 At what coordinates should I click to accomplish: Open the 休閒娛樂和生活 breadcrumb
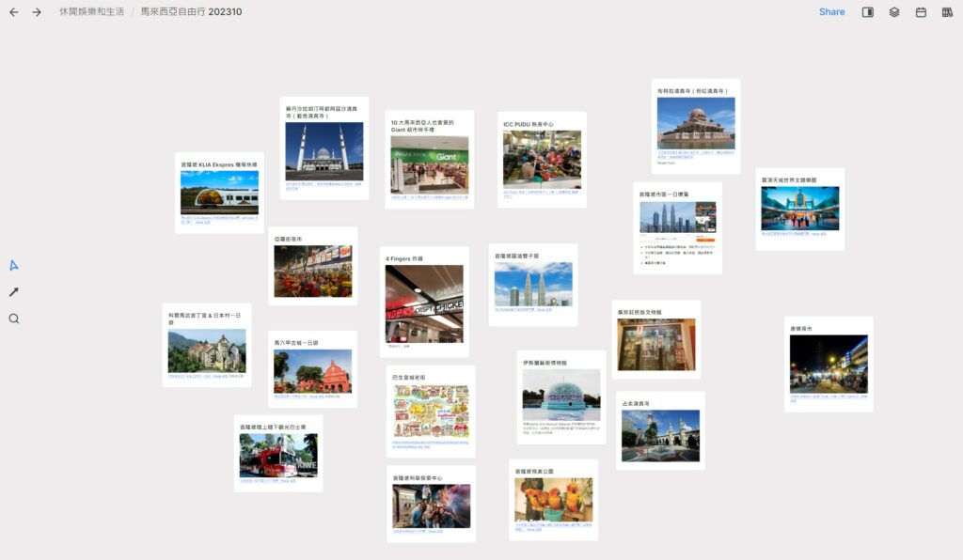tap(91, 12)
